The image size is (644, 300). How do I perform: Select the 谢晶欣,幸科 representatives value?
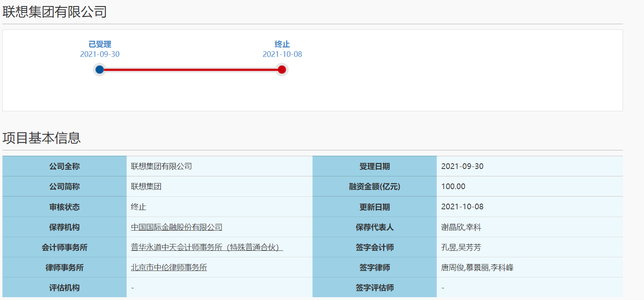461,227
